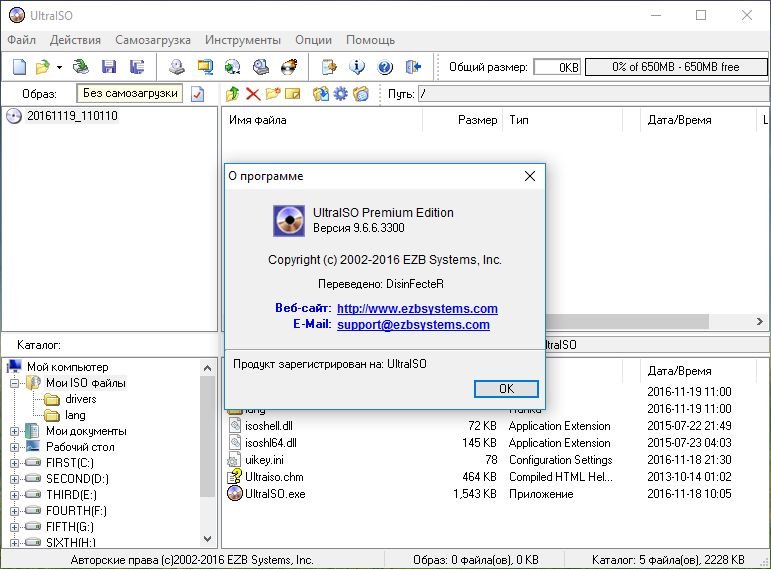
Task: Click the Путь path input field
Action: point(593,93)
